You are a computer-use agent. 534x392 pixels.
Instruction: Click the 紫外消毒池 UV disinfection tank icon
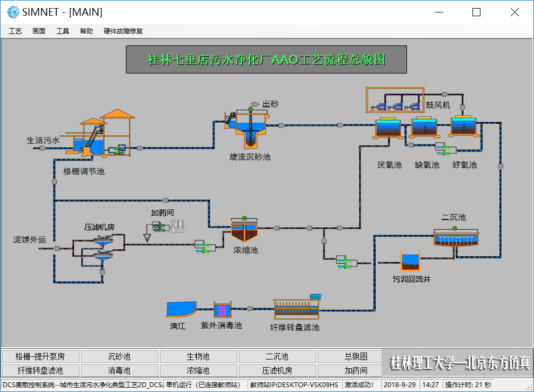222,310
